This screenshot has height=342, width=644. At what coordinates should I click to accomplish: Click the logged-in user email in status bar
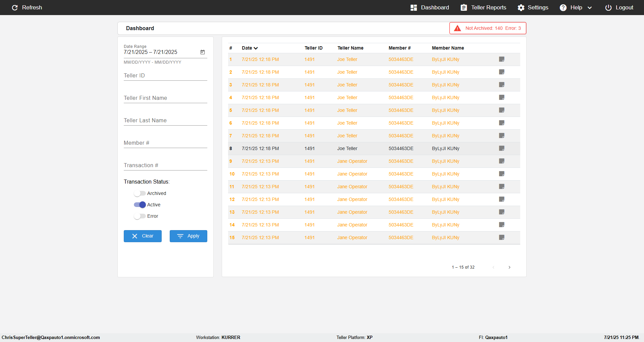click(x=51, y=337)
